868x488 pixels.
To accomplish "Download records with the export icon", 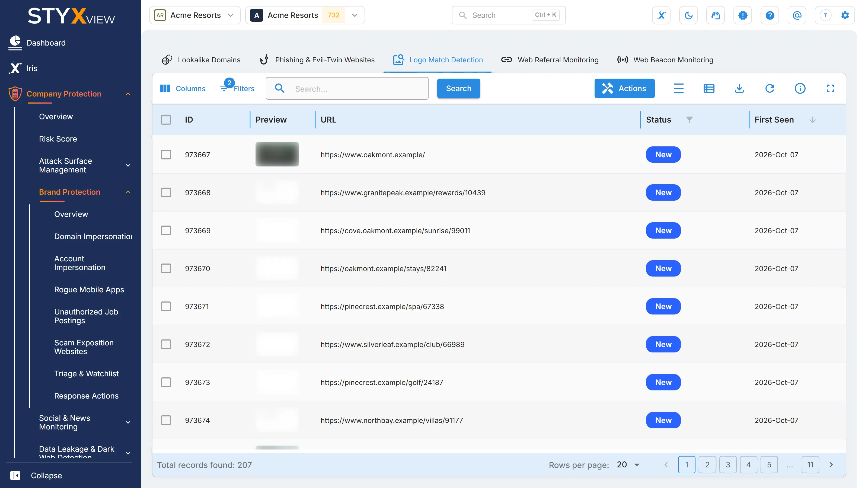I will (x=739, y=89).
